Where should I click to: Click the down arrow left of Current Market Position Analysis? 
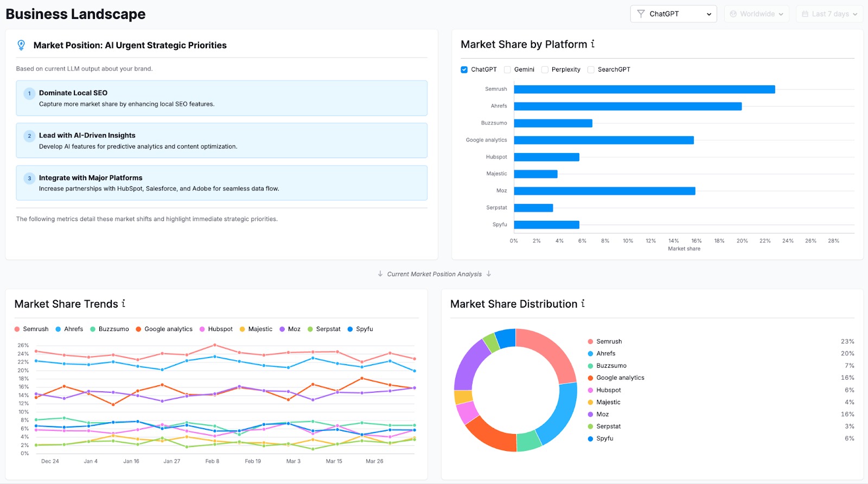click(380, 274)
